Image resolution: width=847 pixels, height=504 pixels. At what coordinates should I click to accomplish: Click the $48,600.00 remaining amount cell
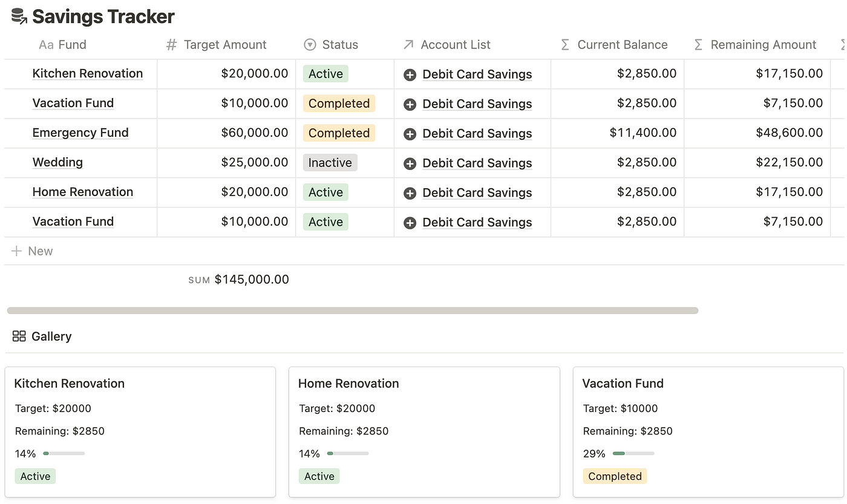(x=757, y=133)
